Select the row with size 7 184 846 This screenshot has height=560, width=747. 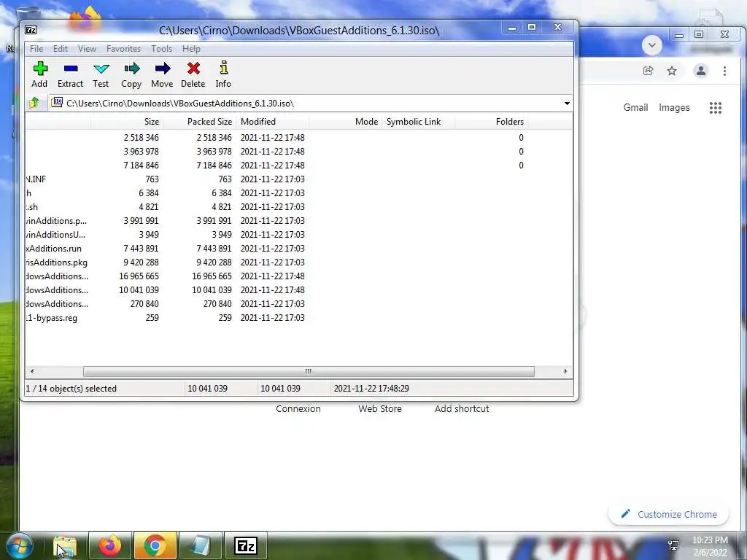click(x=298, y=166)
